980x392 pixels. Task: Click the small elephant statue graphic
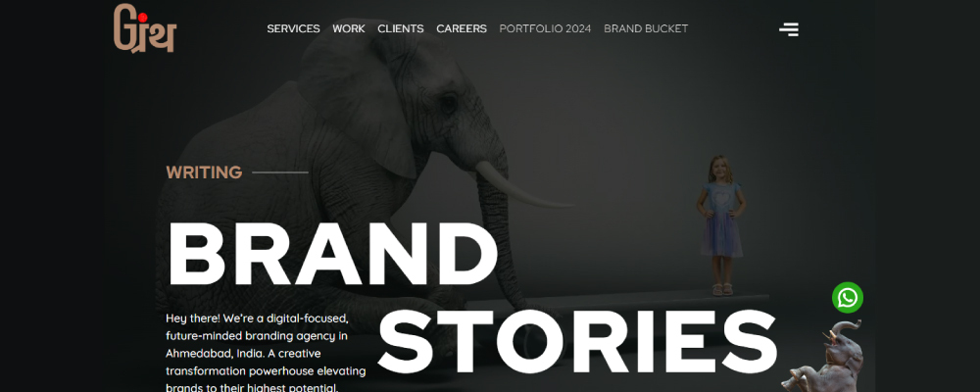824,357
